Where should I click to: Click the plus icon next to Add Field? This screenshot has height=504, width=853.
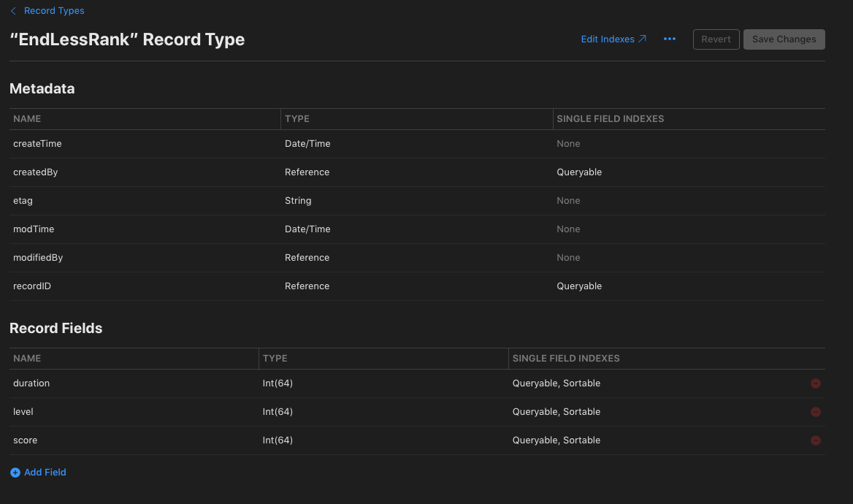click(x=15, y=473)
